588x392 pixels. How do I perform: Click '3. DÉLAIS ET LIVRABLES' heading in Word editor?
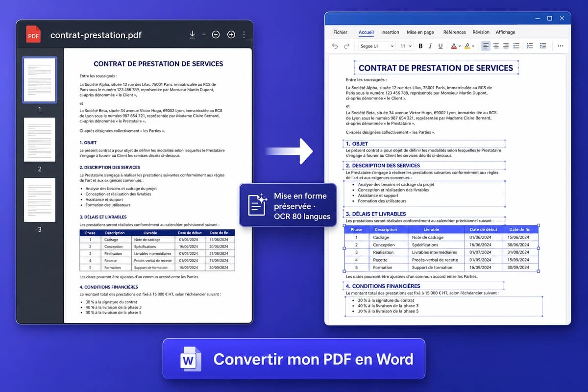376,214
